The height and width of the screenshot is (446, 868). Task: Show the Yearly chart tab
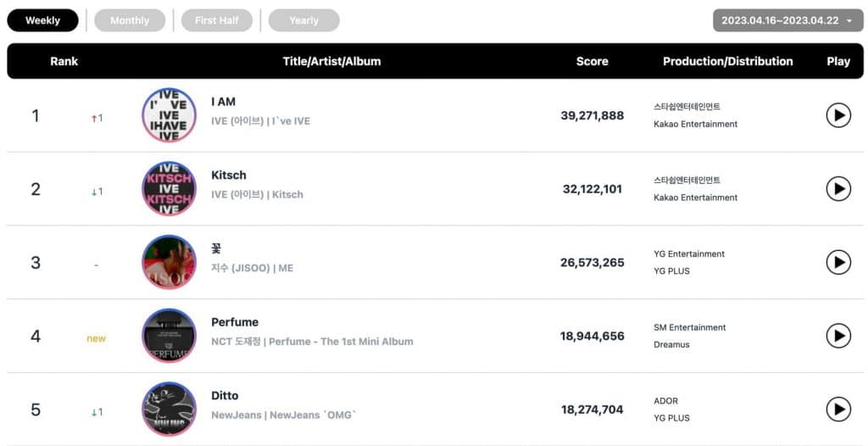click(303, 20)
